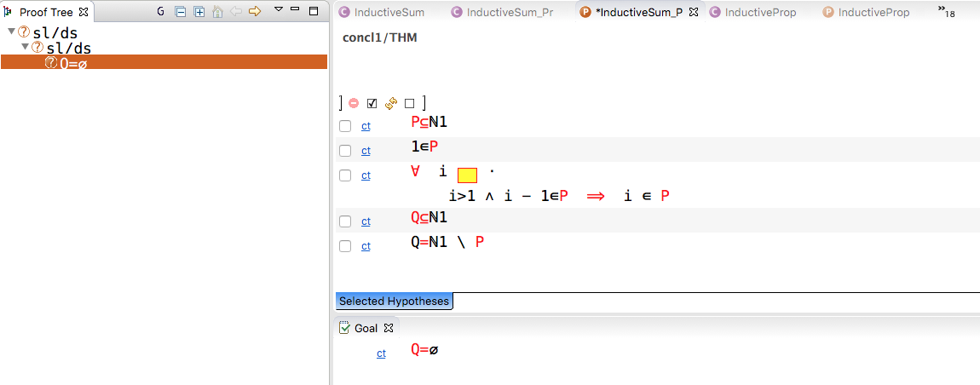Check the box beside hypothesis 1∈P
Viewport: 980px width, 385px height.
[x=345, y=151]
